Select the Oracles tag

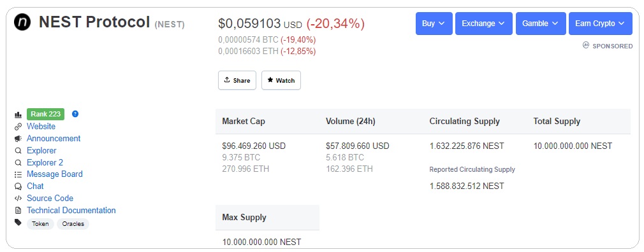coord(73,224)
